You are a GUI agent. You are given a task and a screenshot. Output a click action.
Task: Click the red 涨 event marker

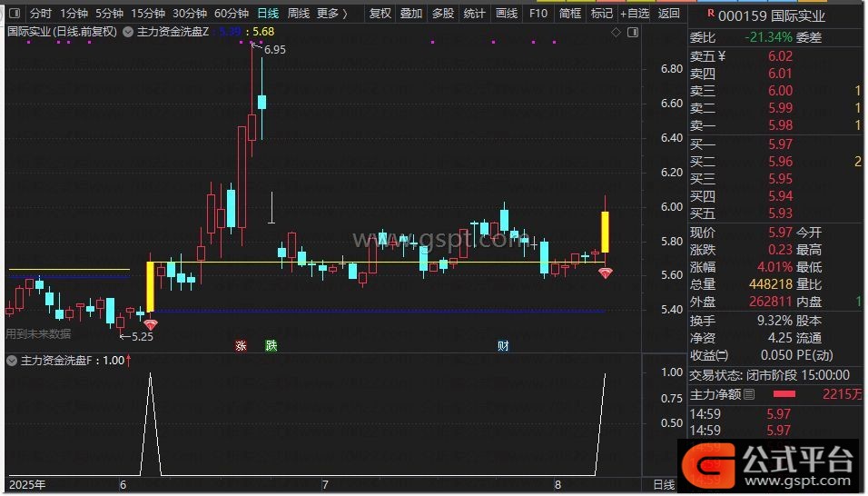click(242, 345)
